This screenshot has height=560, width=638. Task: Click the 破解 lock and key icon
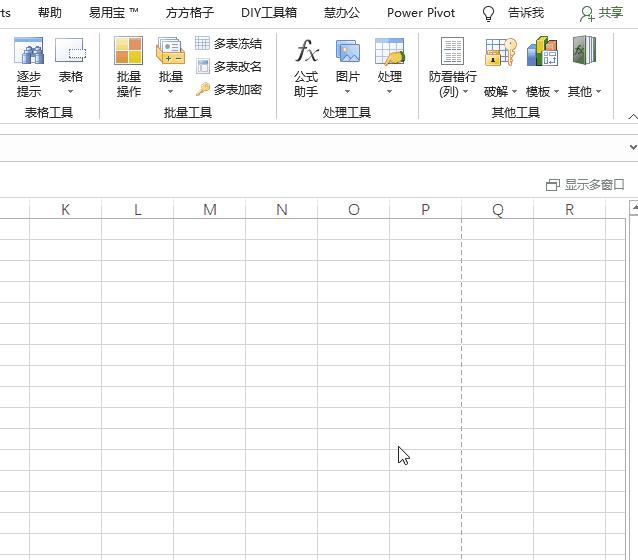(x=501, y=52)
